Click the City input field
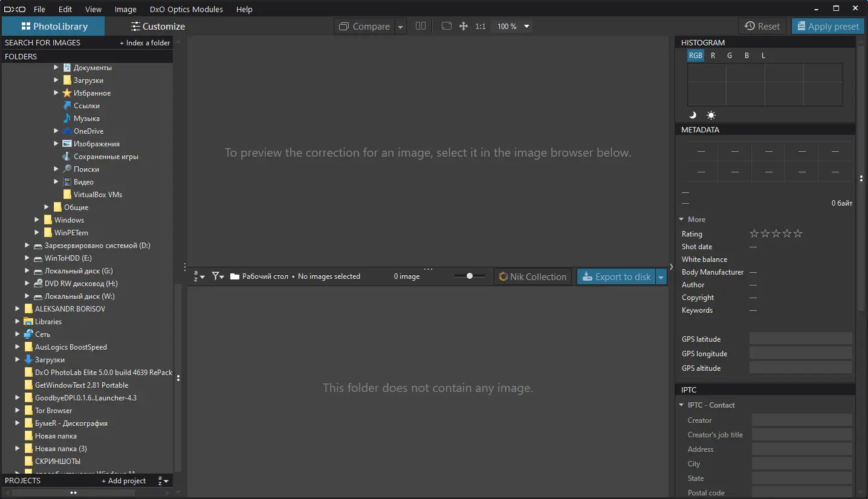This screenshot has width=868, height=499. click(x=802, y=463)
